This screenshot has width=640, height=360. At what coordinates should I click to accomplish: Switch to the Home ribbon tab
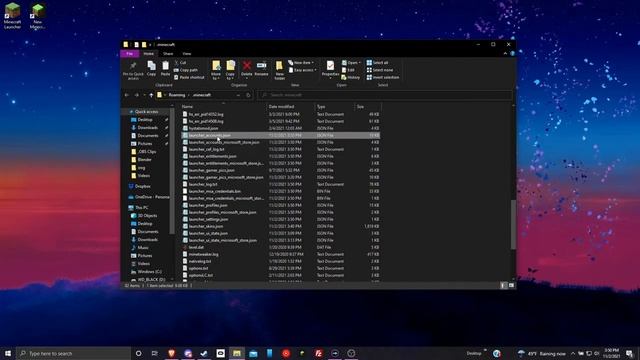[149, 53]
